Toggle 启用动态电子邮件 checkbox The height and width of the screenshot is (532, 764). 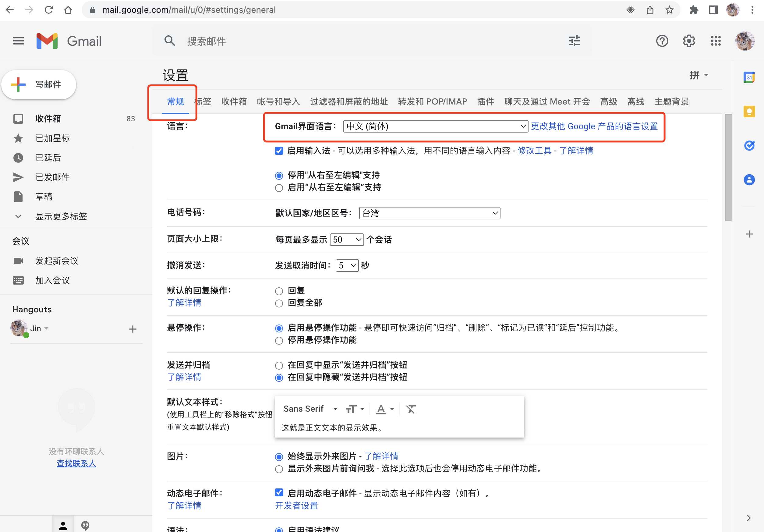tap(279, 492)
